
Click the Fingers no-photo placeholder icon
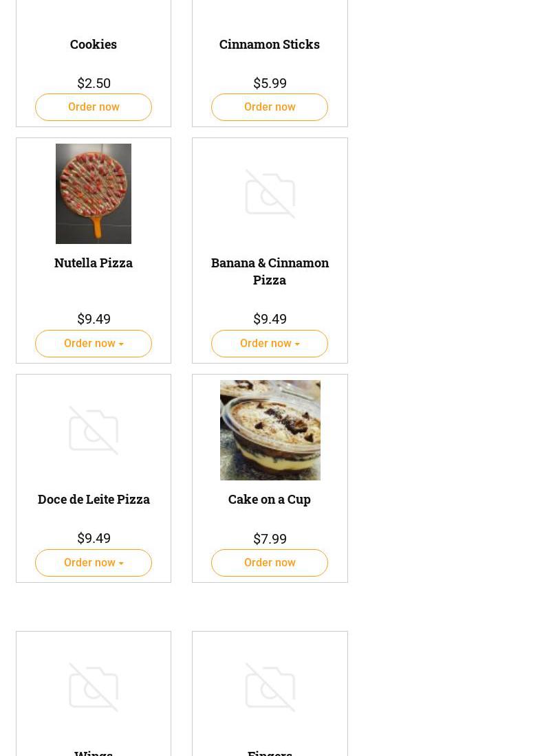[270, 687]
